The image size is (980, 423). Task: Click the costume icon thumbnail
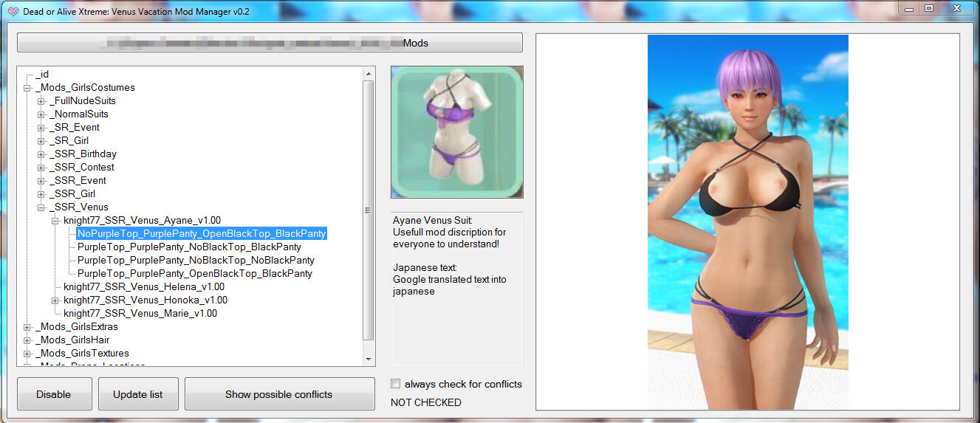coord(457,132)
